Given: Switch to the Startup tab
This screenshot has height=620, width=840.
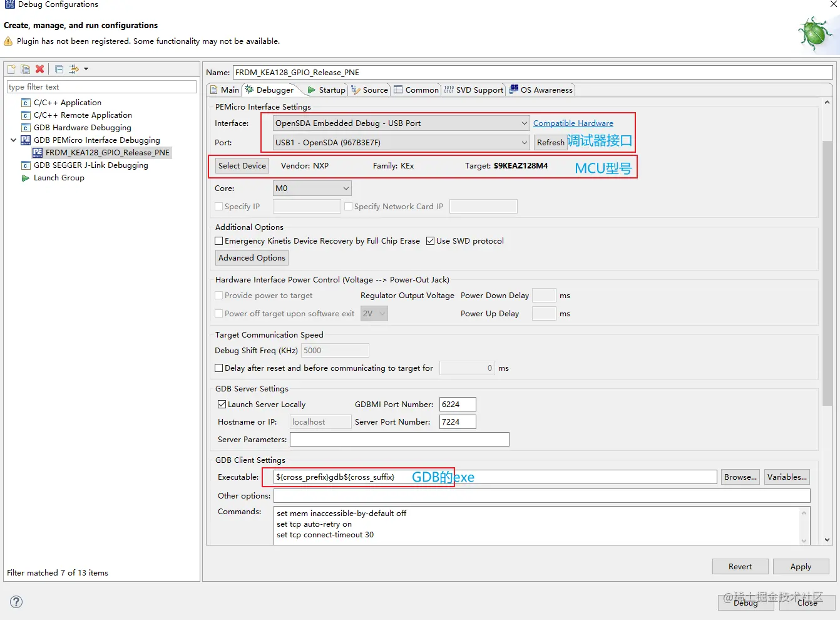Looking at the screenshot, I should (327, 90).
